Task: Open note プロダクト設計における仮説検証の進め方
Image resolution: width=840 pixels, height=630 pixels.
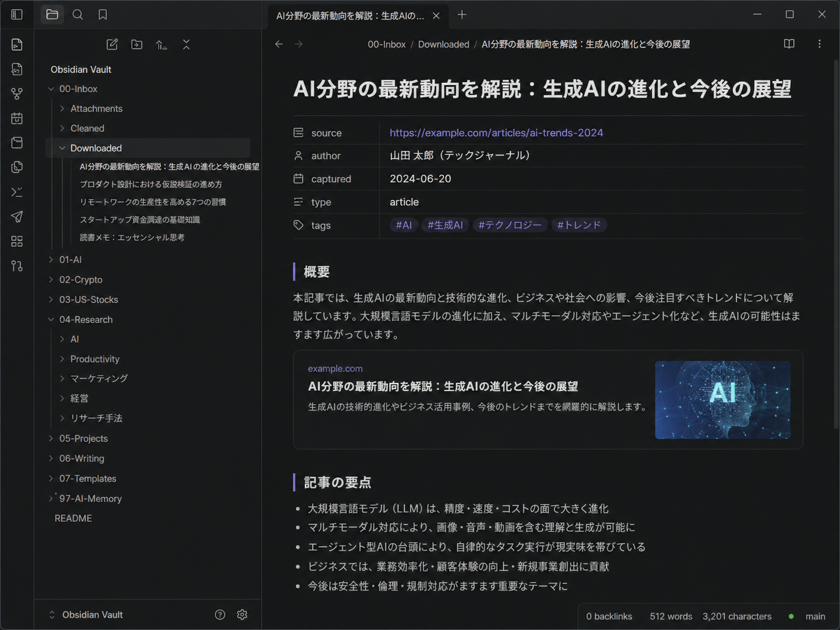Action: [x=151, y=184]
